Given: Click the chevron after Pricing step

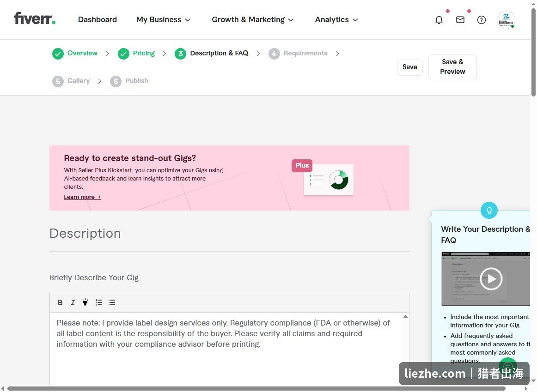Looking at the screenshot, I should [x=165, y=54].
